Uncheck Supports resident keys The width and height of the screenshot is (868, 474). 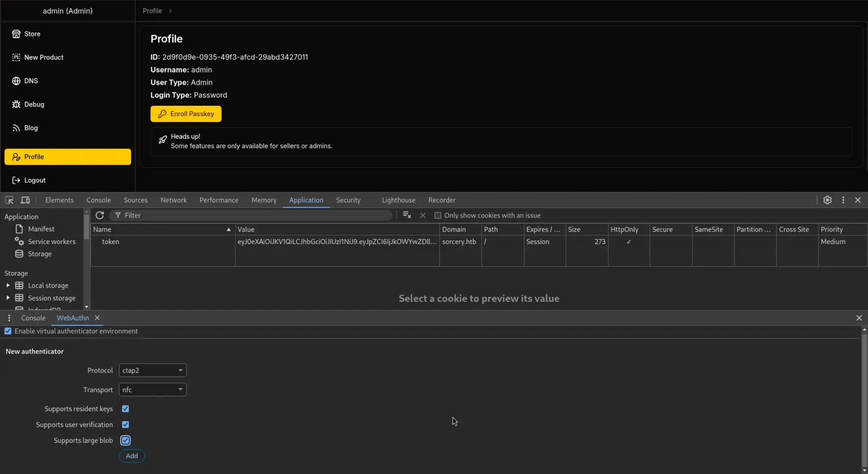125,409
